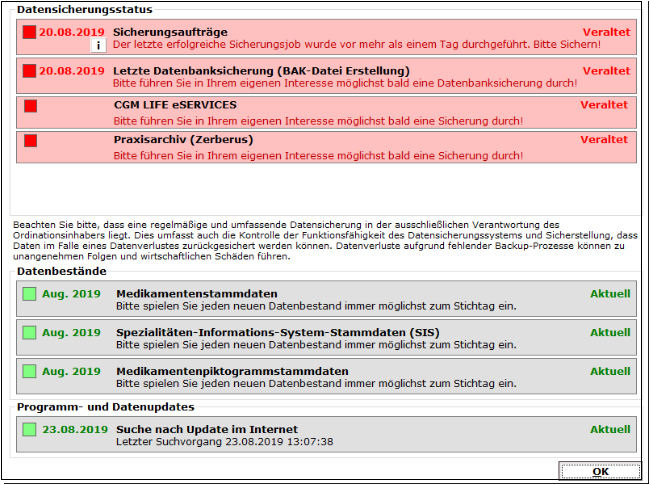Click Stichtag hint under SIS Stammdaten
This screenshot has height=485, width=650.
(x=316, y=345)
